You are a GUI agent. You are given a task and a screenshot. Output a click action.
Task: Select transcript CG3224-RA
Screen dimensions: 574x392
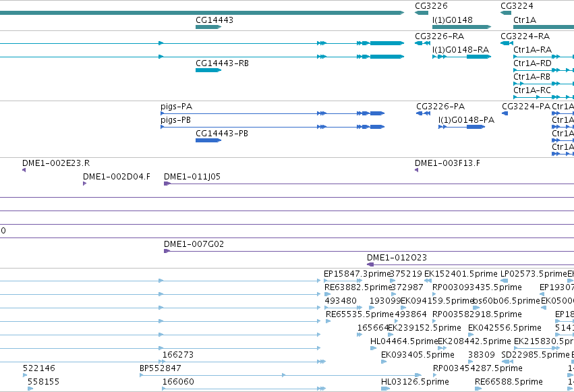click(x=507, y=43)
